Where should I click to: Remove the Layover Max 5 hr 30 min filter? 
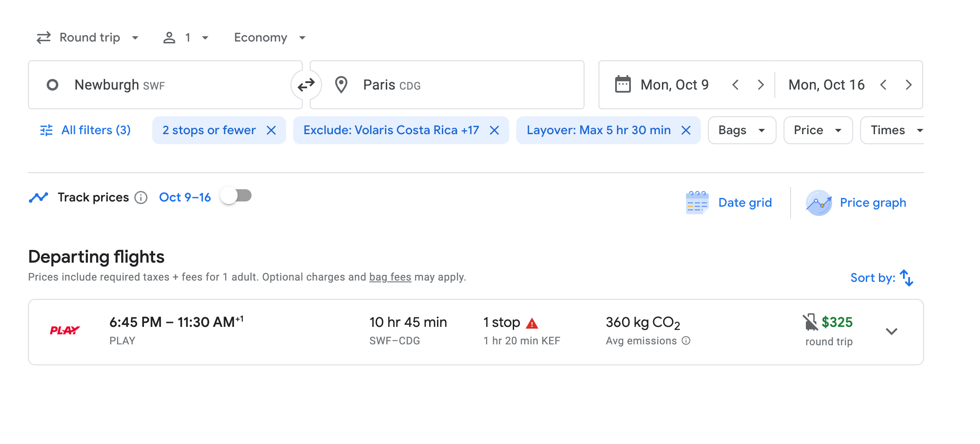686,130
